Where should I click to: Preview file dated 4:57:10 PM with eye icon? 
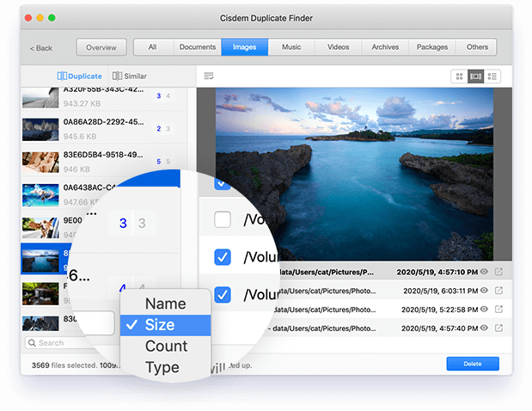(x=485, y=272)
